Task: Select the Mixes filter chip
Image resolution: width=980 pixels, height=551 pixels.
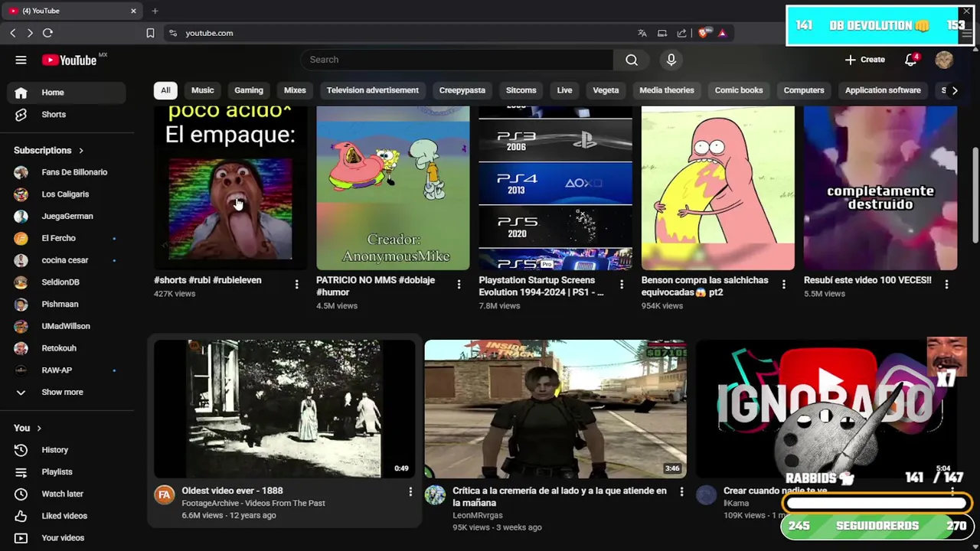Action: [x=295, y=90]
